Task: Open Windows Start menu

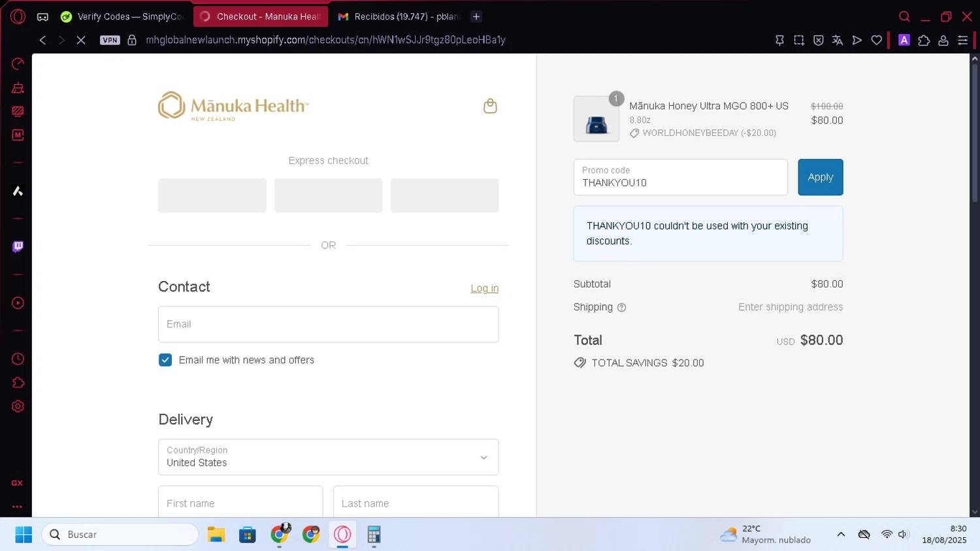Action: pos(24,535)
